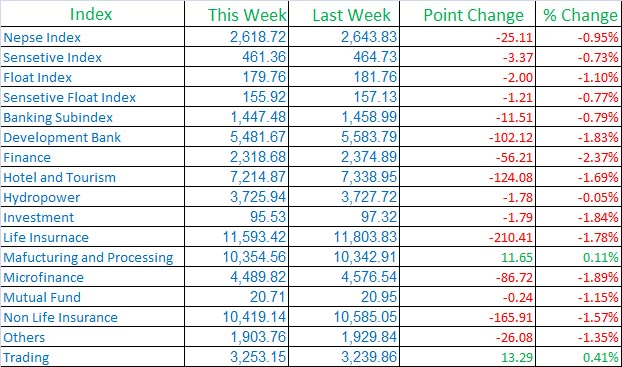Click Hotel and Tourism label
Screen dimensions: 622x367
[60, 177]
